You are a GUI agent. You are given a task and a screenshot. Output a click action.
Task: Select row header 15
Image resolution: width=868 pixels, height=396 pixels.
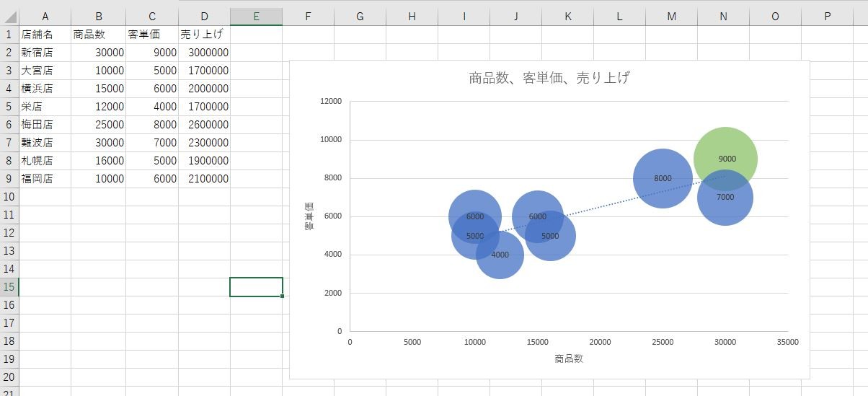[9, 287]
